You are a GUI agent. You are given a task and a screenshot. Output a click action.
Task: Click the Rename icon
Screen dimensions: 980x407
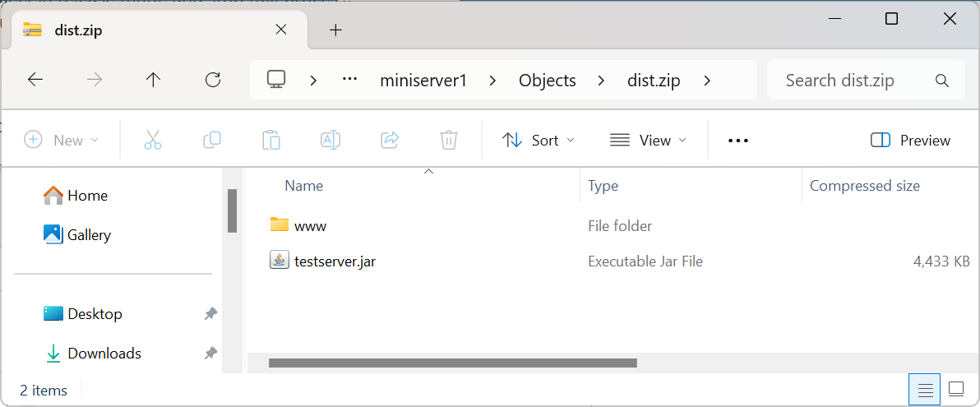click(331, 141)
